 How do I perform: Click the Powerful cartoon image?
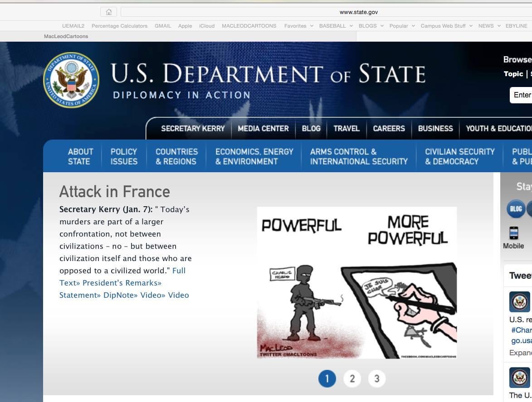click(x=357, y=283)
